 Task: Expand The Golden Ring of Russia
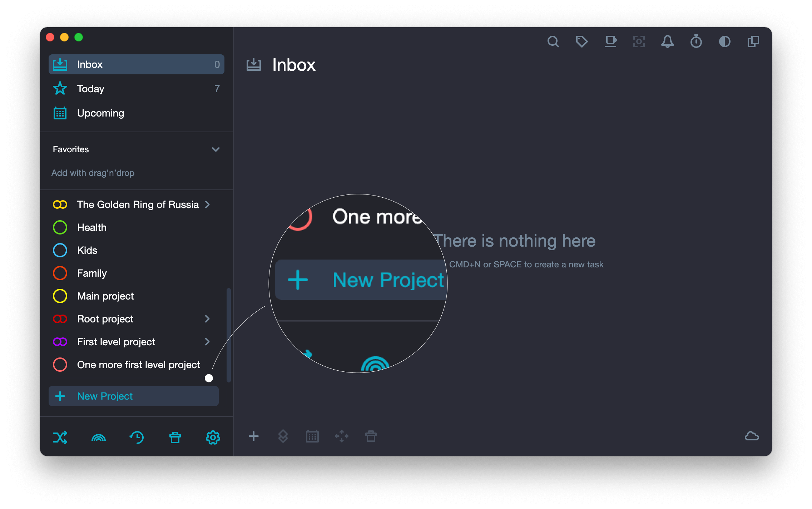click(207, 204)
